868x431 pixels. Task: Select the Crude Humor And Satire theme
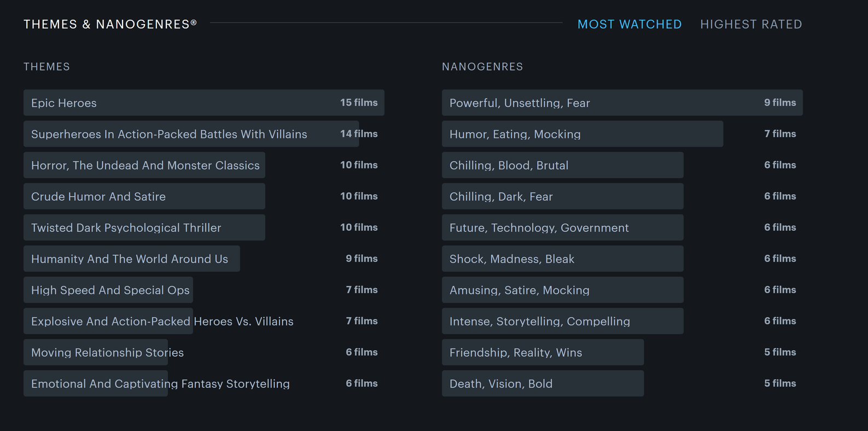pyautogui.click(x=98, y=196)
